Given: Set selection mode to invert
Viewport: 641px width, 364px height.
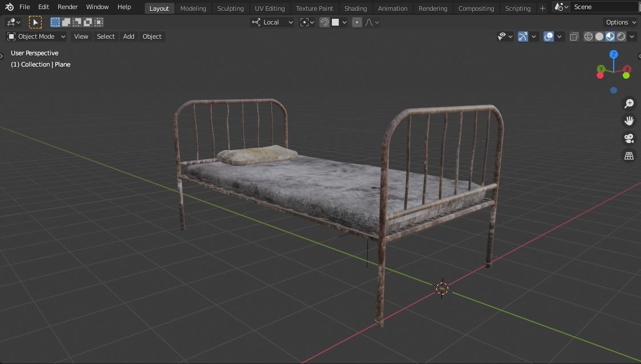Looking at the screenshot, I should pyautogui.click(x=87, y=22).
